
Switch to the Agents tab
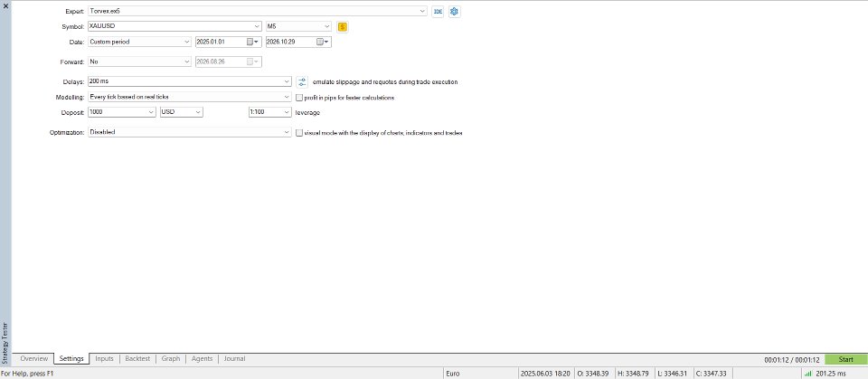coord(202,359)
